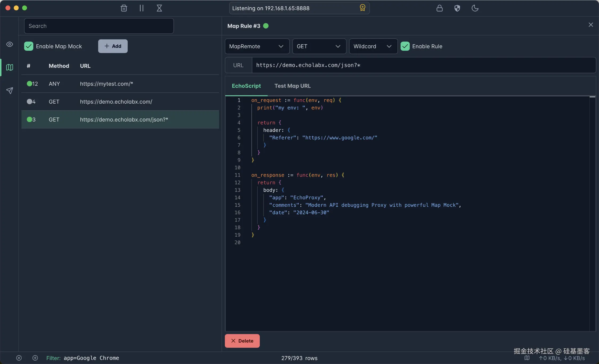Select the https://mytest.com/* rule row
This screenshot has width=599, height=364.
(x=120, y=84)
